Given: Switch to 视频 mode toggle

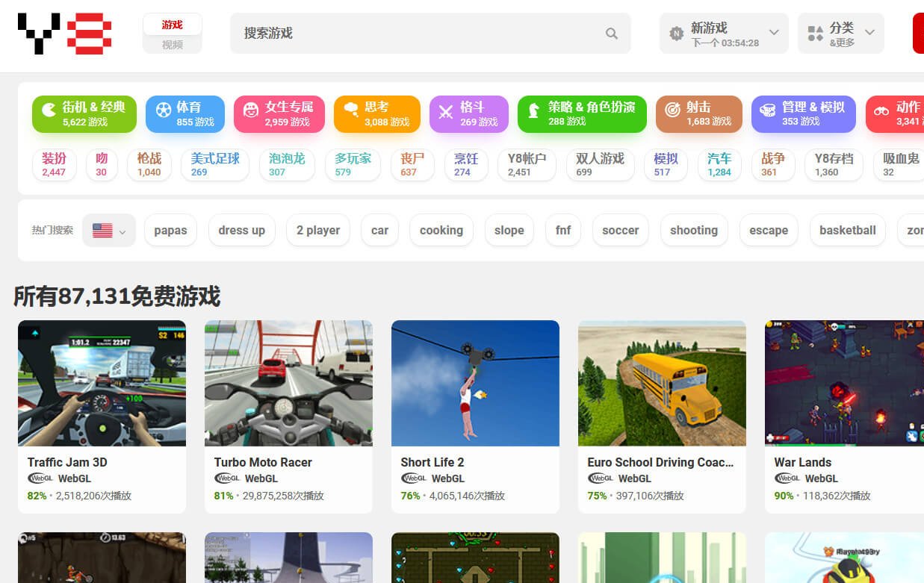Looking at the screenshot, I should point(173,45).
